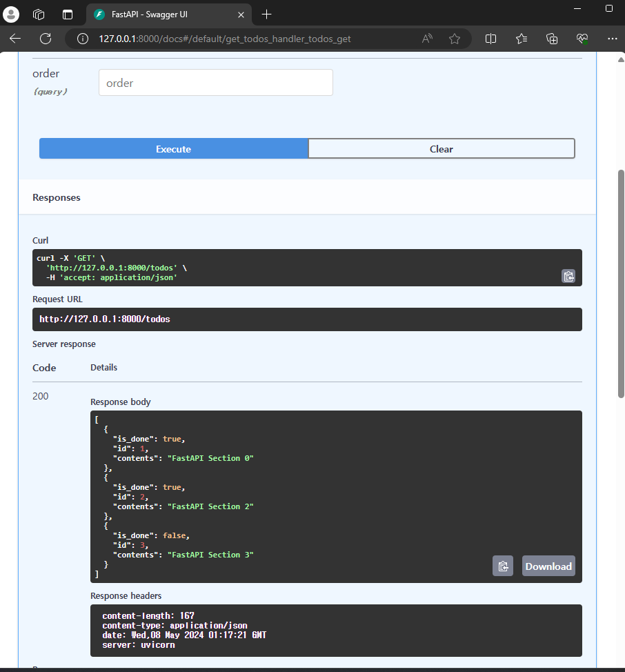Screen dimensions: 625x672
Task: Click the date header line
Action: pos(184,635)
